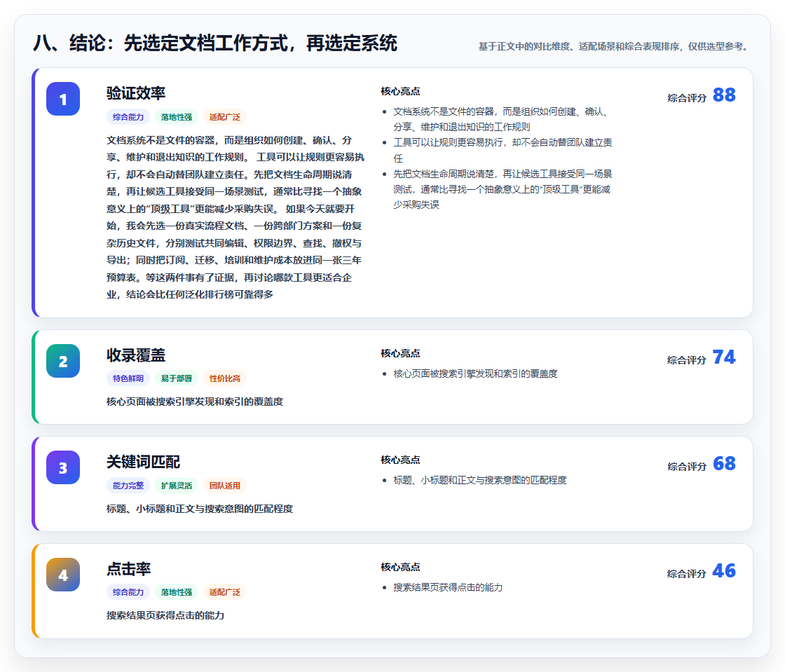Click 收录覆盖 description below its tags

coord(195,402)
